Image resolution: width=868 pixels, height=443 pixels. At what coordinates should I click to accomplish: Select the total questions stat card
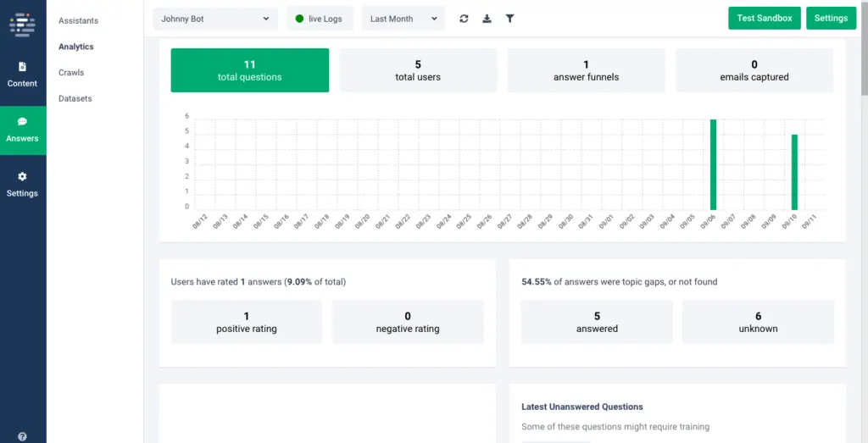(x=249, y=70)
